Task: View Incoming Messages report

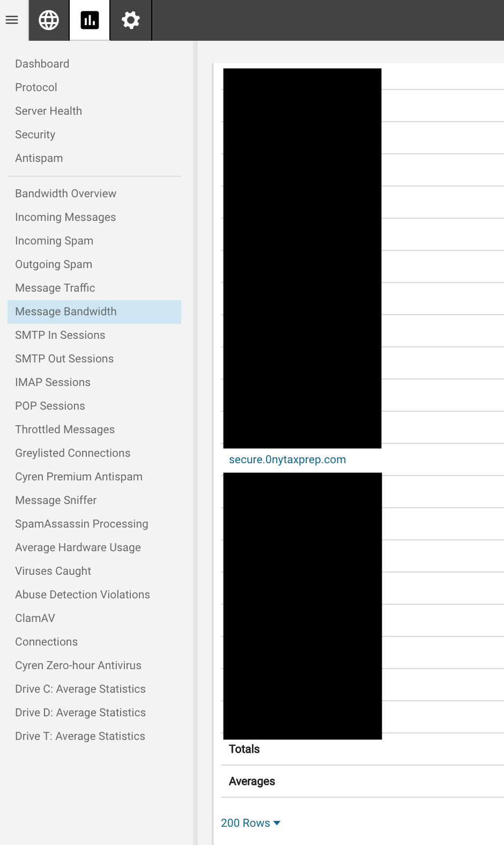Action: click(65, 217)
